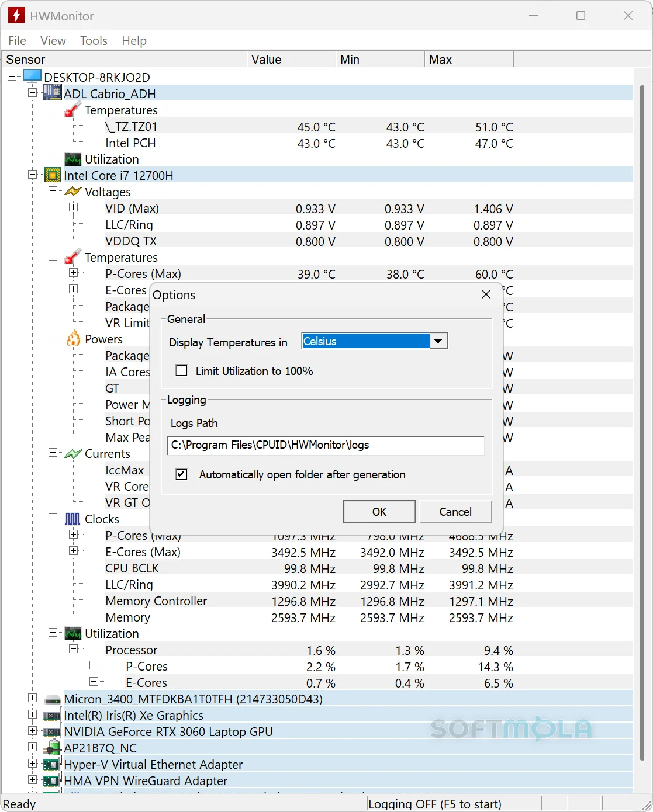Expand the Hyper-V Virtual Ethernet Adapter node
The width and height of the screenshot is (653, 812).
33,764
